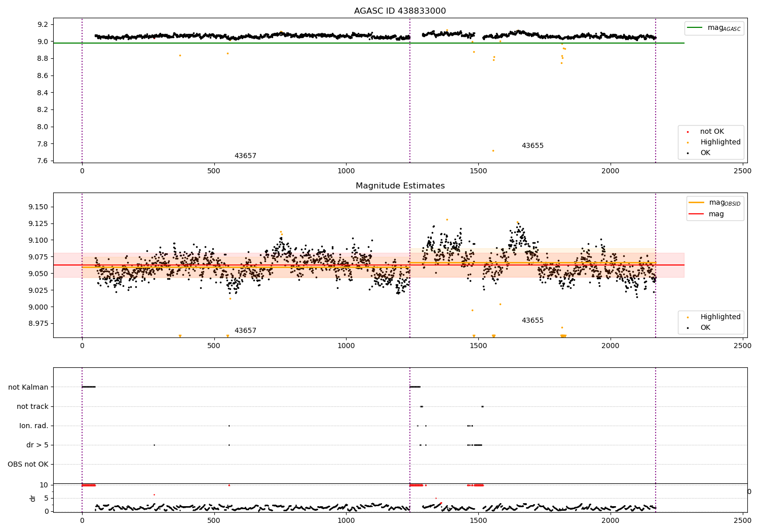Click the 2000 x-axis tick in Magnitude Estimates plot
Screen dimensions: 760x532
coord(611,346)
